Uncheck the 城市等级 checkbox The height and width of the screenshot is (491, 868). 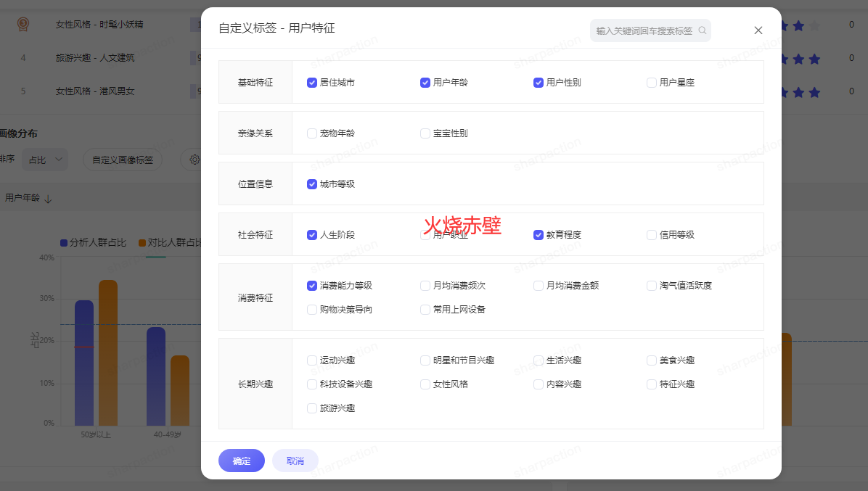(x=311, y=184)
